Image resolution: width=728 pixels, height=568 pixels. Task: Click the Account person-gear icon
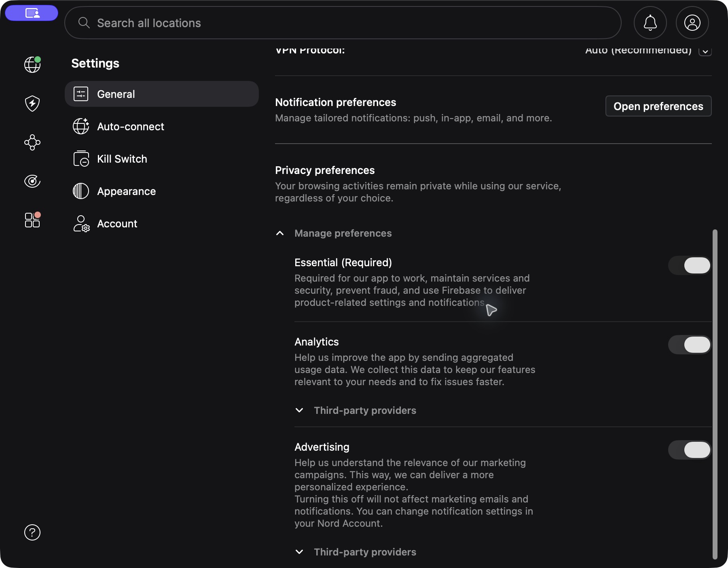(81, 223)
